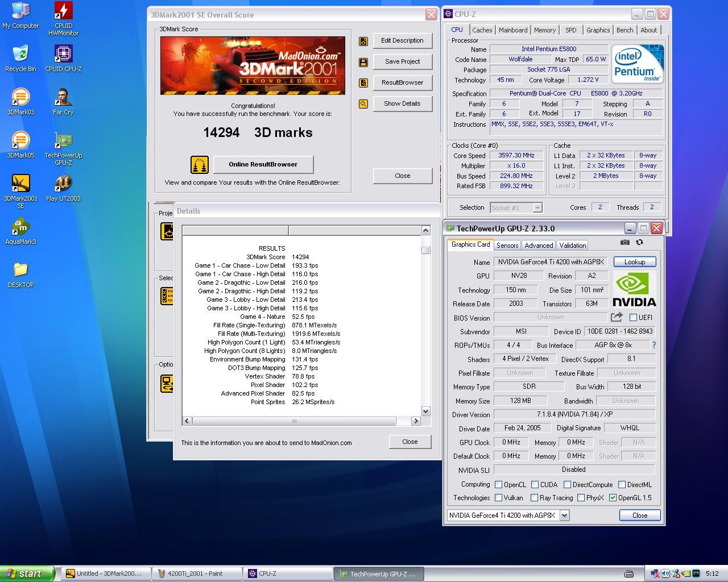Click the icon beside Edit Description
The image size is (728, 582).
(363, 41)
